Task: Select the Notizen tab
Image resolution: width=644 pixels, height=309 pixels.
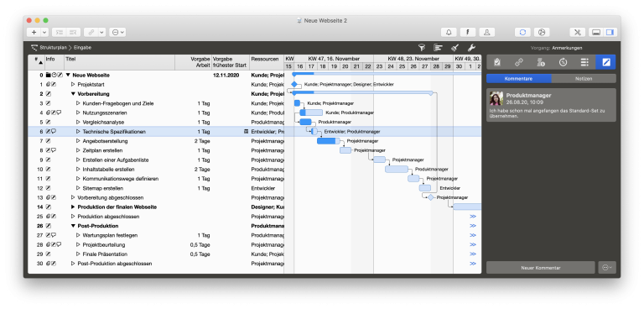Action: [x=584, y=78]
